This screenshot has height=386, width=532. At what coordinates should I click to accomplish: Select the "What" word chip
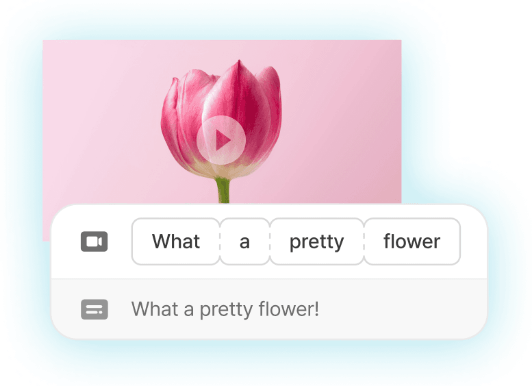pyautogui.click(x=176, y=242)
